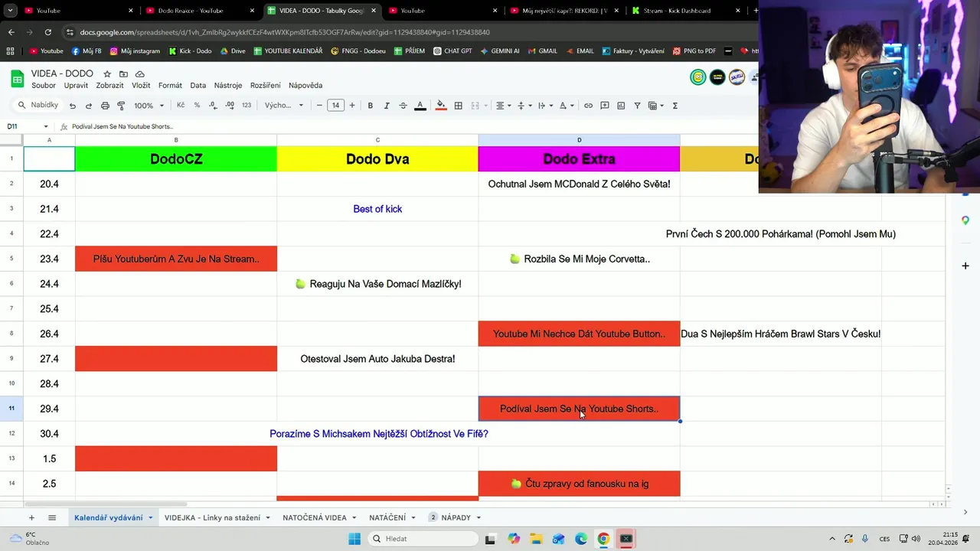Click the Hledat taskbar search box

click(421, 539)
